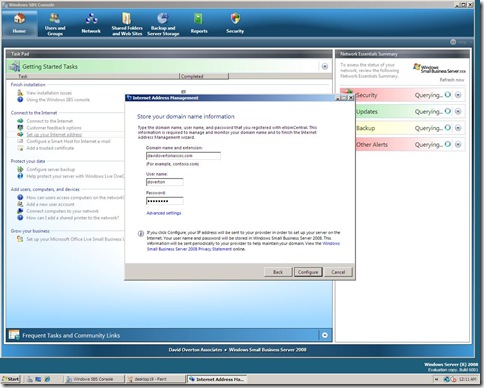This screenshot has height=388, width=484.
Task: Click the Configure server backup icon
Action: [20, 169]
